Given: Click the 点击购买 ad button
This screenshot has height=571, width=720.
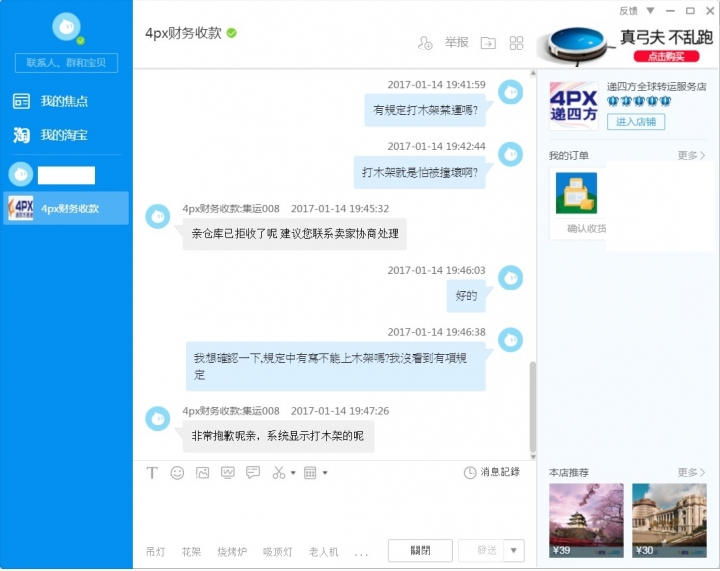Looking at the screenshot, I should click(x=666, y=56).
